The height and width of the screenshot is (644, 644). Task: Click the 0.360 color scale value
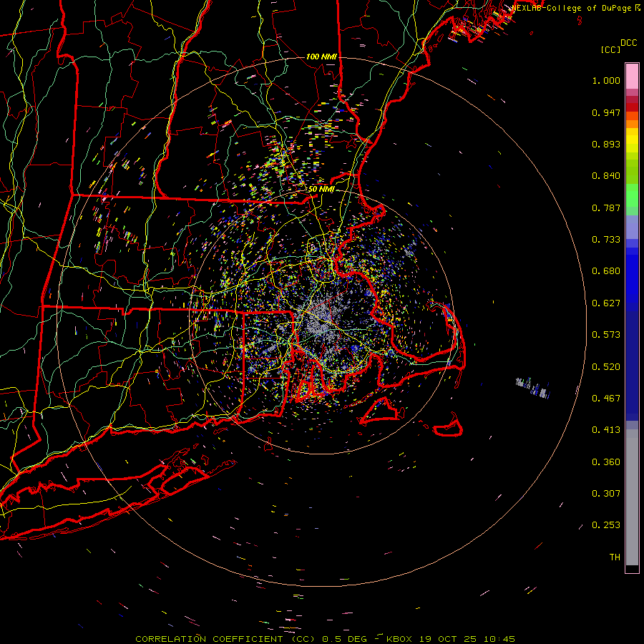pos(606,462)
